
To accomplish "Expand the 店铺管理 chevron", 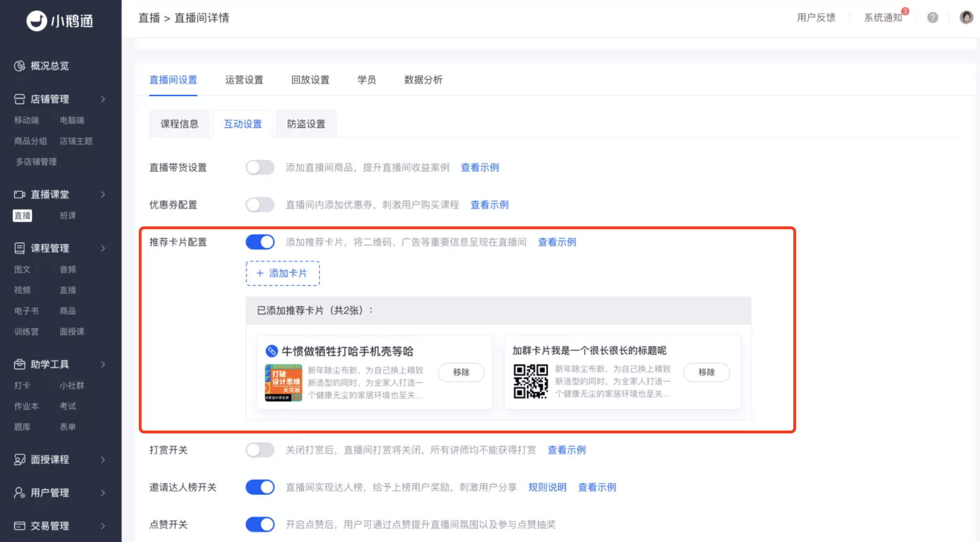I will pos(103,99).
